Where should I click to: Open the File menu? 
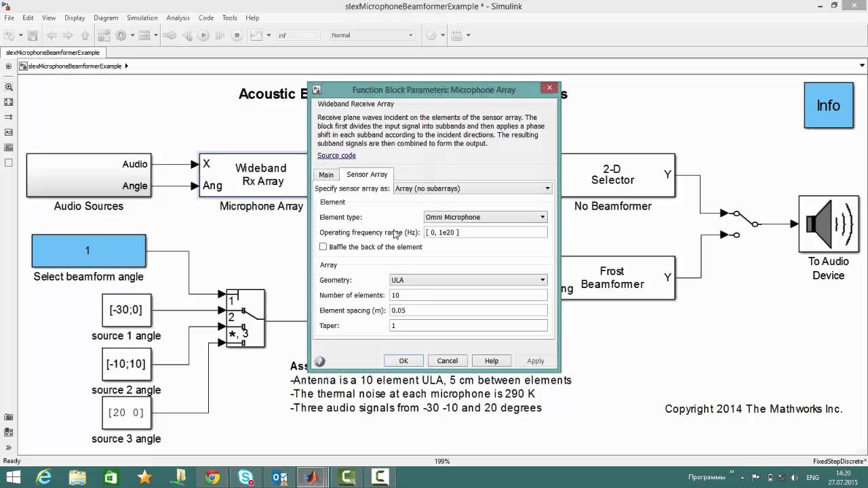click(9, 18)
